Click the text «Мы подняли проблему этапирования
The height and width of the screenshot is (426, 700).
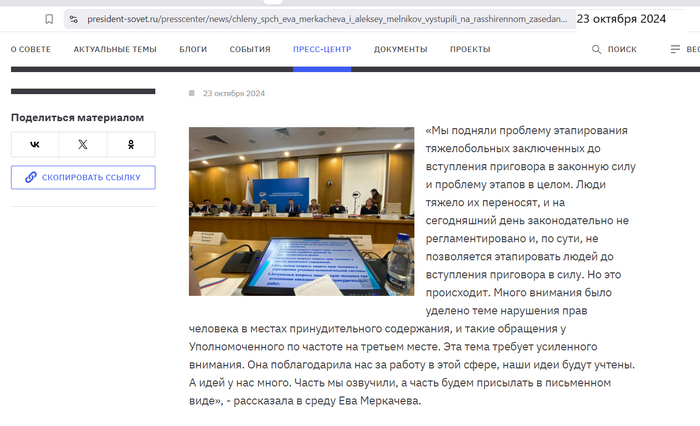click(x=526, y=130)
